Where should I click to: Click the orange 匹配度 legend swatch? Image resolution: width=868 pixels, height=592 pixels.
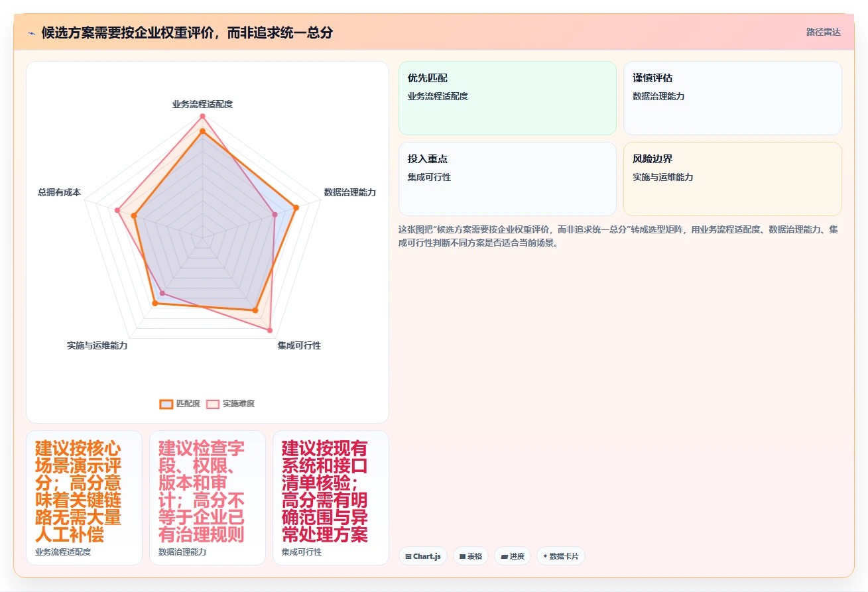click(x=166, y=404)
